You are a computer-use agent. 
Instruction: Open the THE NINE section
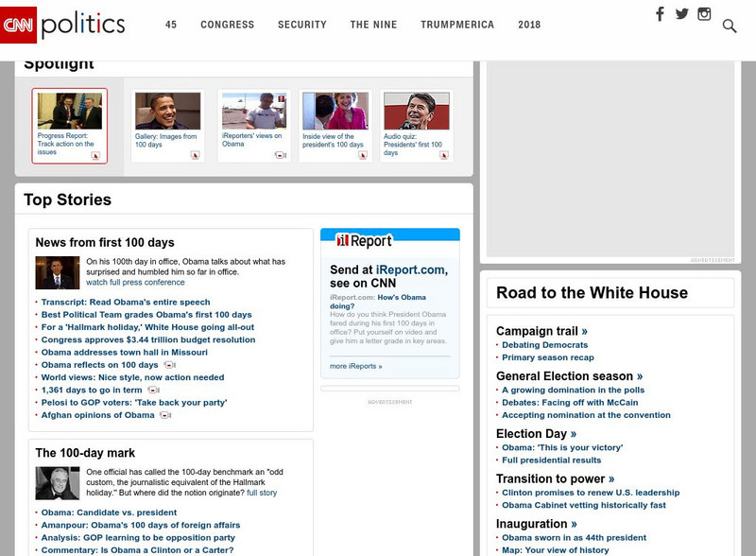click(374, 25)
